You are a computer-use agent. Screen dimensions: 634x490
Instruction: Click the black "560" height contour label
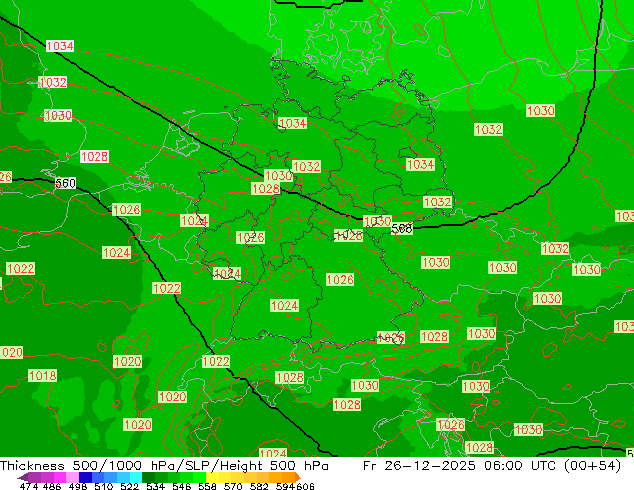coord(66,183)
